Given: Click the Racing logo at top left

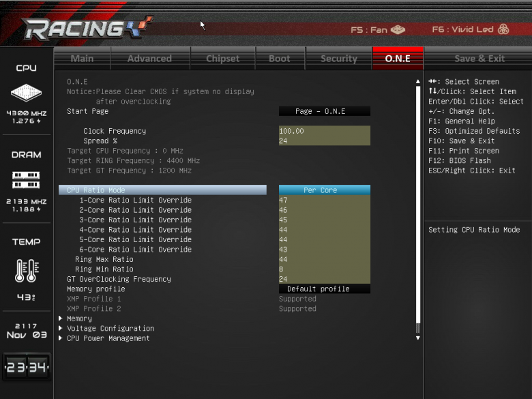Looking at the screenshot, I should [87, 27].
